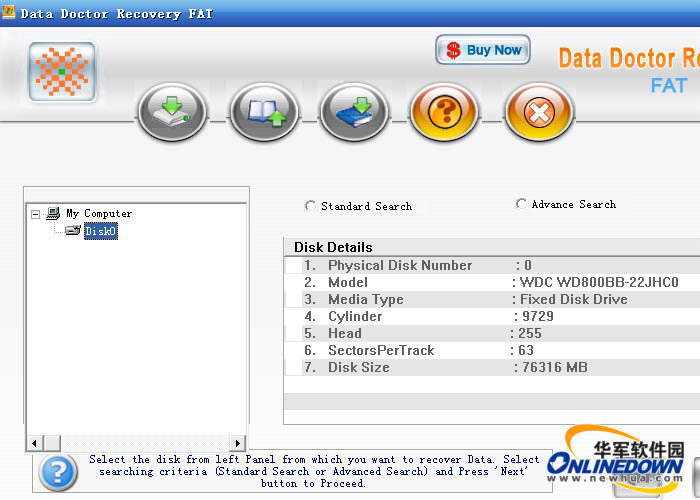700x500 pixels.
Task: Click the application icon in the title bar
Action: pos(8,12)
